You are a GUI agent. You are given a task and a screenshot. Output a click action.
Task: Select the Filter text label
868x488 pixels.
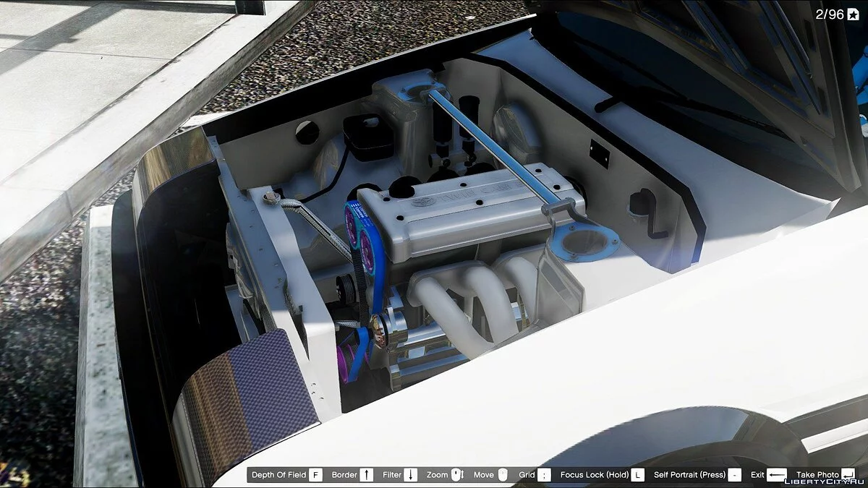click(392, 475)
